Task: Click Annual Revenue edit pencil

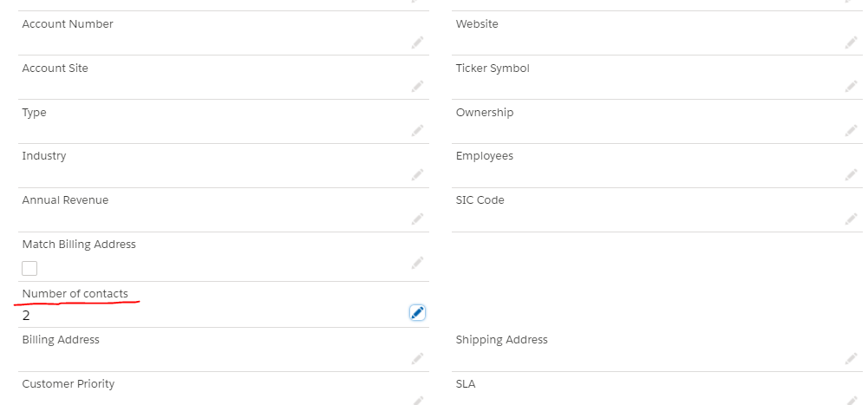Action: pyautogui.click(x=417, y=219)
